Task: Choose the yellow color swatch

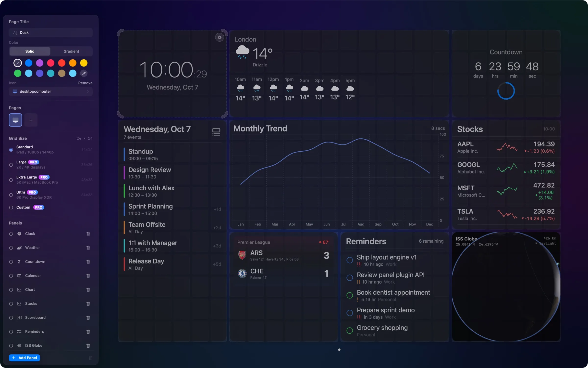Action: pyautogui.click(x=84, y=63)
